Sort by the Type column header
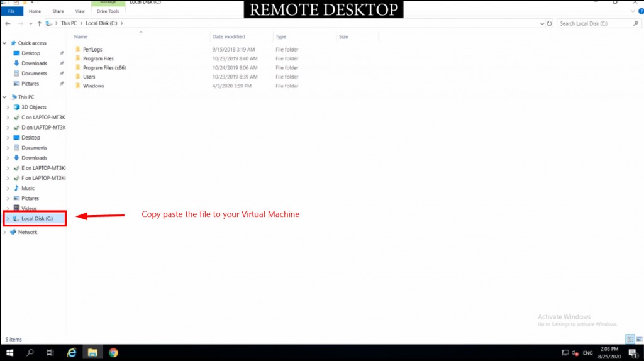The image size is (644, 361). (x=281, y=37)
